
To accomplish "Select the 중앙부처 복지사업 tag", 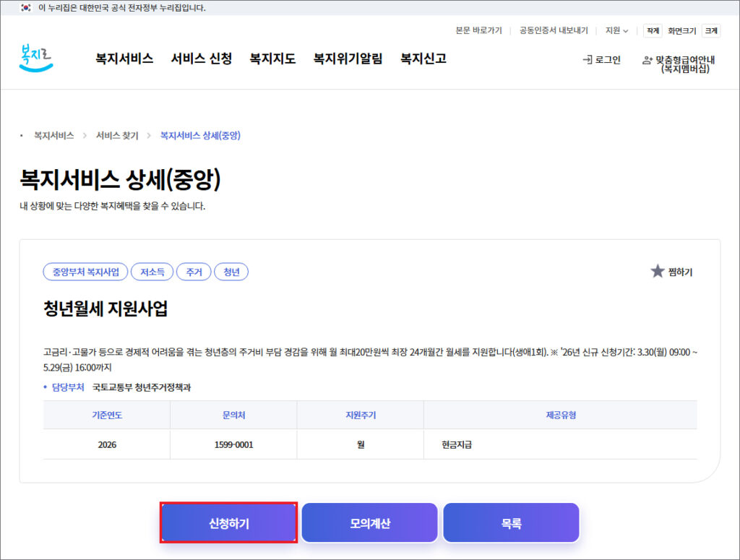I will coord(85,272).
